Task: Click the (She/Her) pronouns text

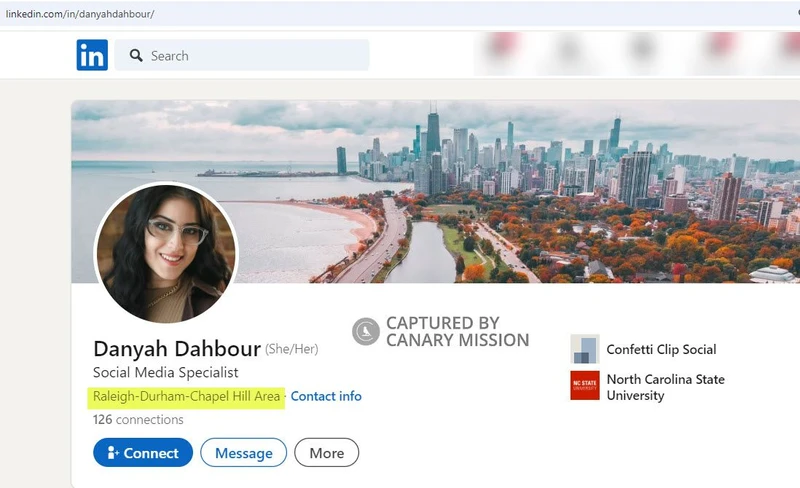Action: 291,349
